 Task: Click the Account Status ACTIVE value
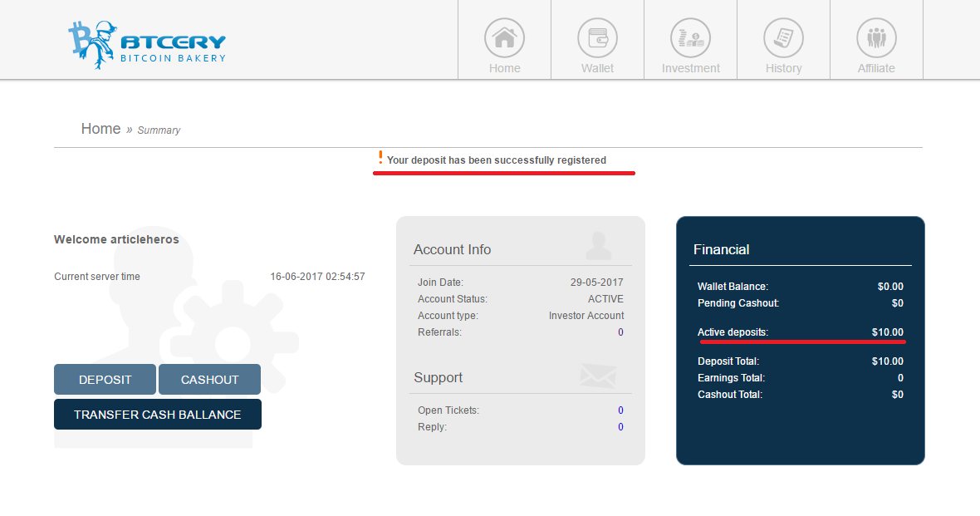pyautogui.click(x=605, y=299)
